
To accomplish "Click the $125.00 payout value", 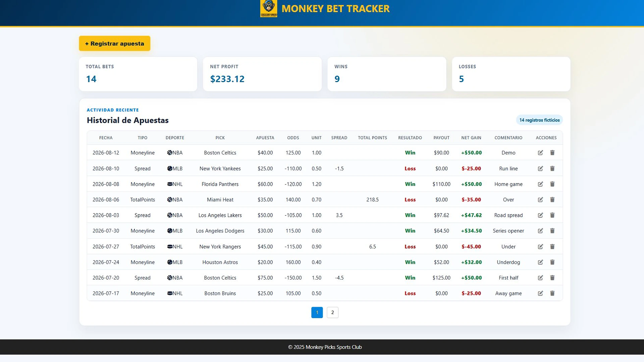I will [x=441, y=278].
